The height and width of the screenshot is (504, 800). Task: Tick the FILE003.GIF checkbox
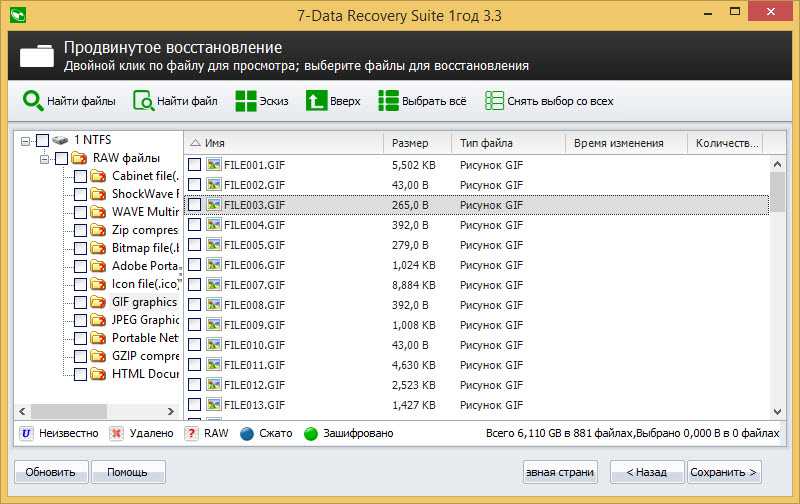(x=194, y=205)
